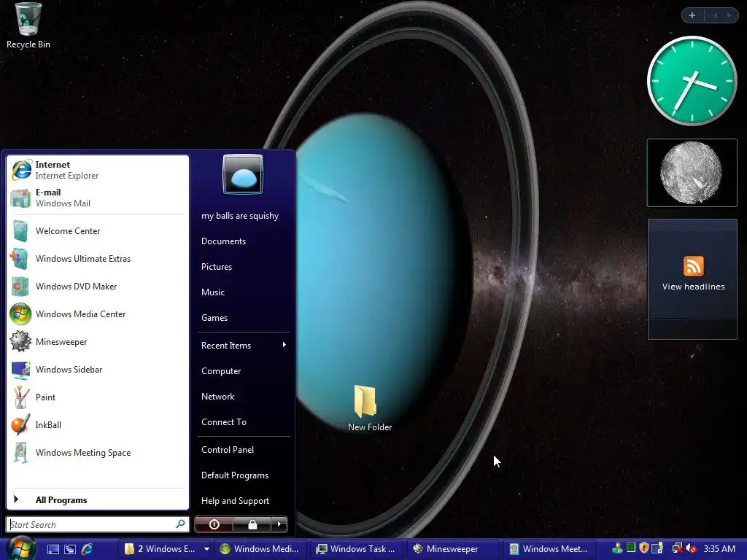This screenshot has height=560, width=747.
Task: Launch Windows DVD Maker
Action: coord(98,286)
